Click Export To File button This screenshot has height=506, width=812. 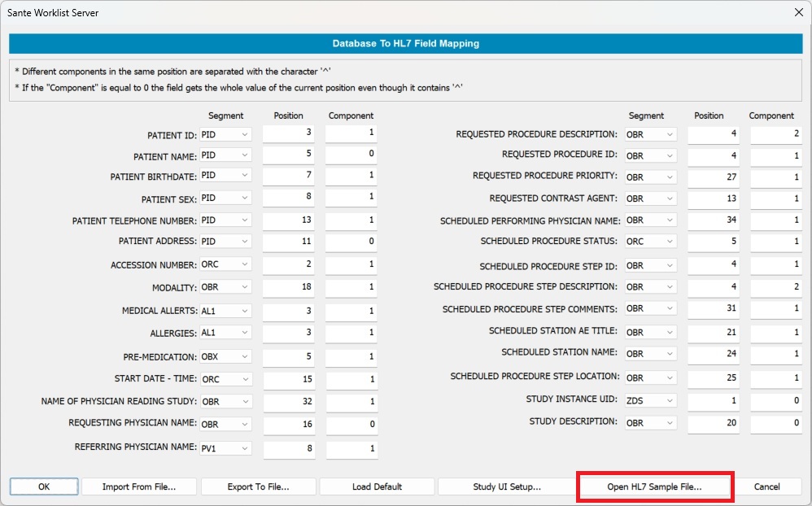[x=258, y=486]
